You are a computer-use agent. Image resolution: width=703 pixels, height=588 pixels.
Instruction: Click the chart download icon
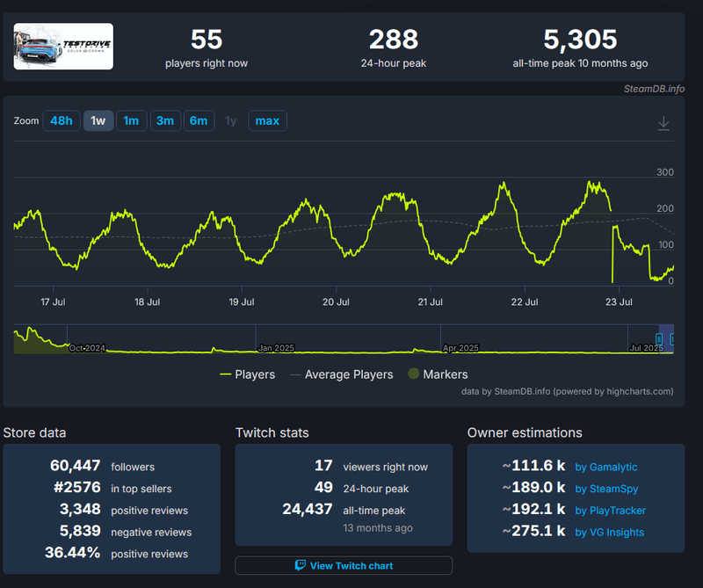pyautogui.click(x=663, y=123)
